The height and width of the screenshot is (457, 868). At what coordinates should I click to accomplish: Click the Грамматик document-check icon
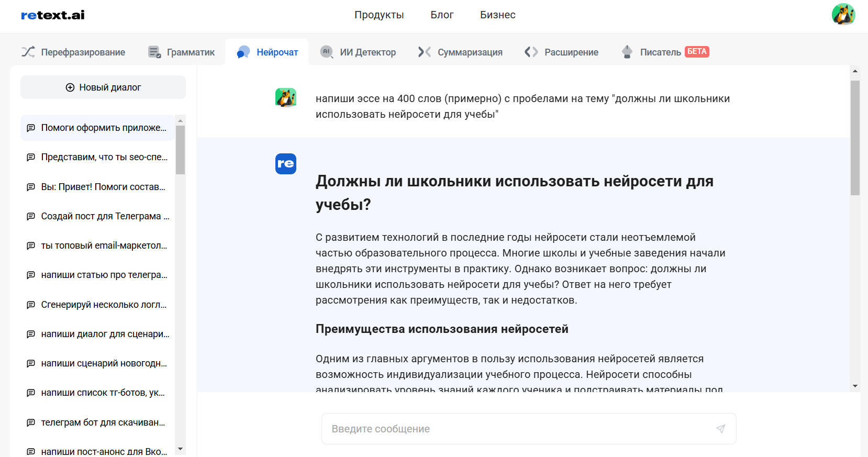click(154, 52)
